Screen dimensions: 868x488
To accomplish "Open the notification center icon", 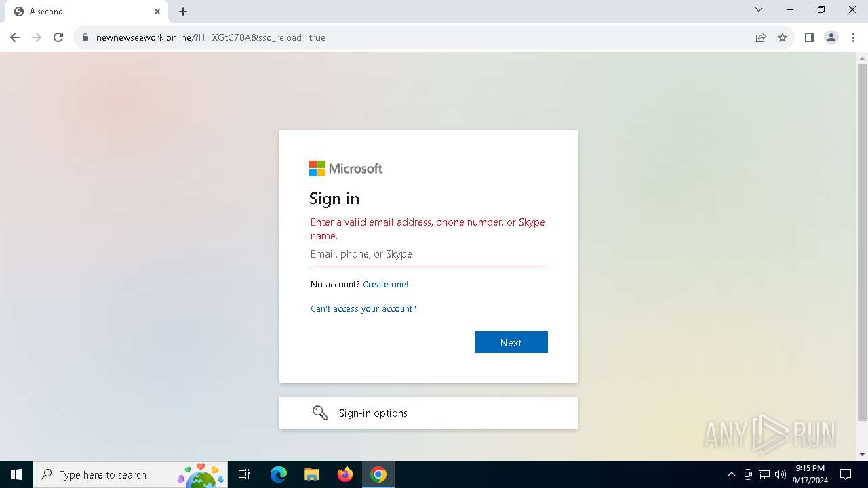I will tap(846, 474).
